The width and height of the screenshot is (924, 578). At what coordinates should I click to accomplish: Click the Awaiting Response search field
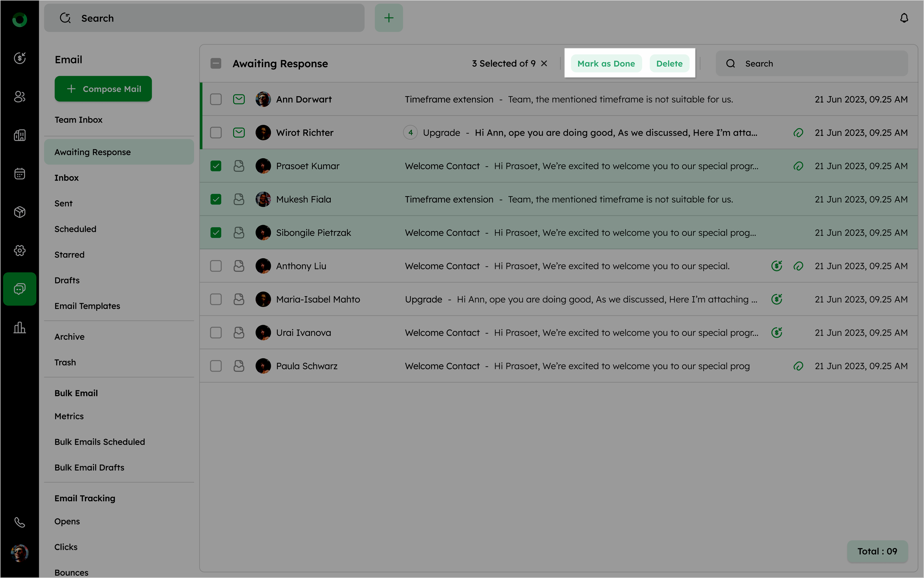(x=818, y=63)
